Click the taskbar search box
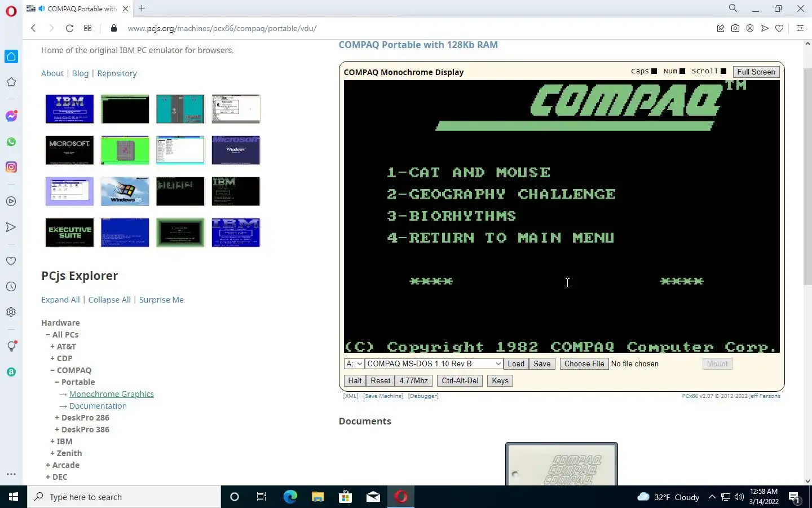This screenshot has height=508, width=812. click(124, 497)
